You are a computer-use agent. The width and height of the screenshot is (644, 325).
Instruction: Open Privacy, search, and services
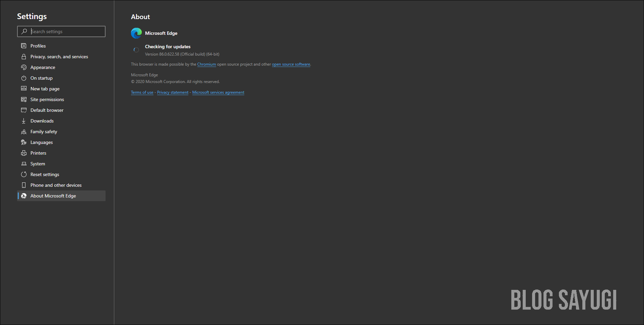59,57
